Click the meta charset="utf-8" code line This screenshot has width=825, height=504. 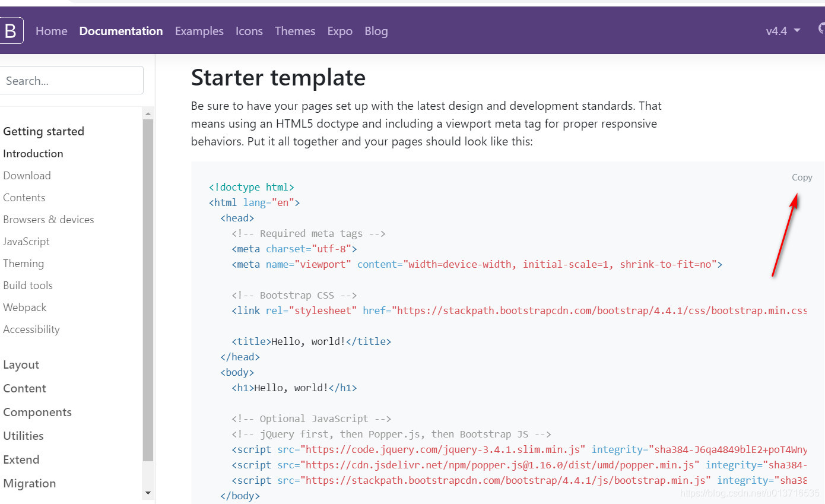[x=294, y=249]
